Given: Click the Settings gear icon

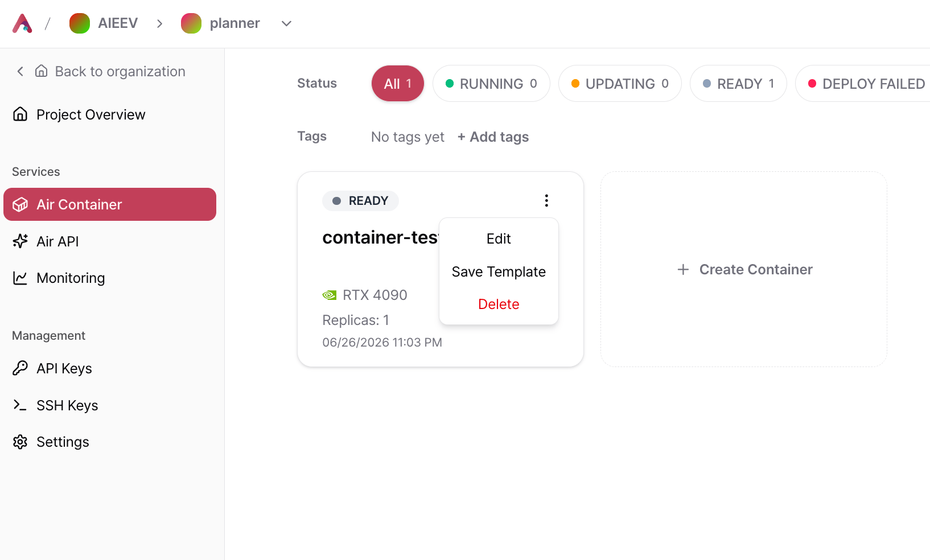Looking at the screenshot, I should click(20, 442).
